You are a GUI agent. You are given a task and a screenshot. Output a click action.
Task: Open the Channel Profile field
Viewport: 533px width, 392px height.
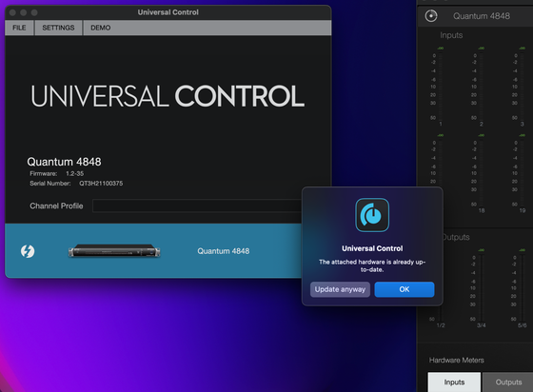[197, 206]
